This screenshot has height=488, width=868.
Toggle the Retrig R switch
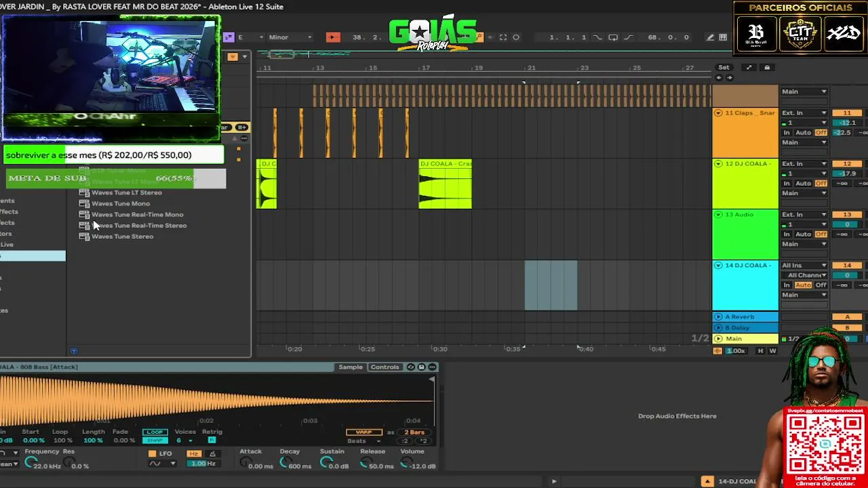pyautogui.click(x=212, y=441)
